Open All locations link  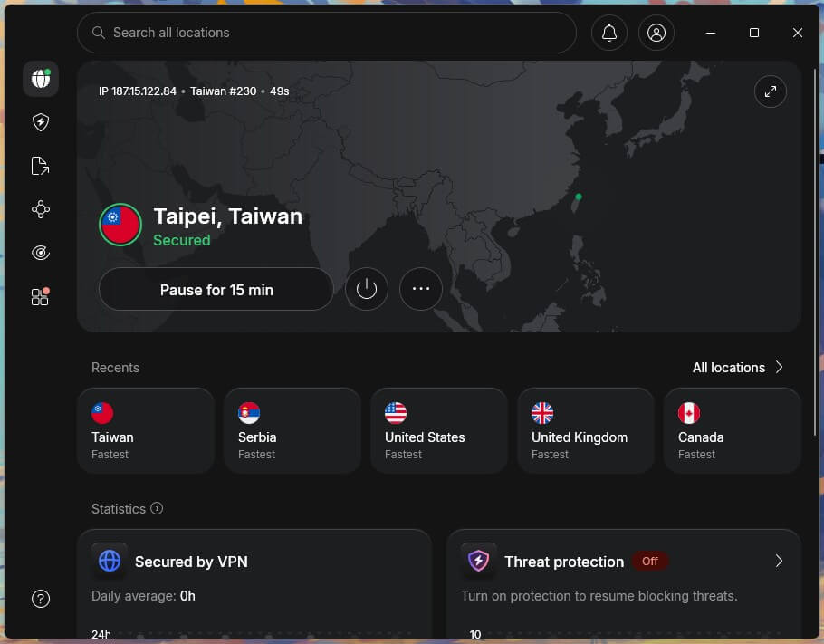coord(729,368)
